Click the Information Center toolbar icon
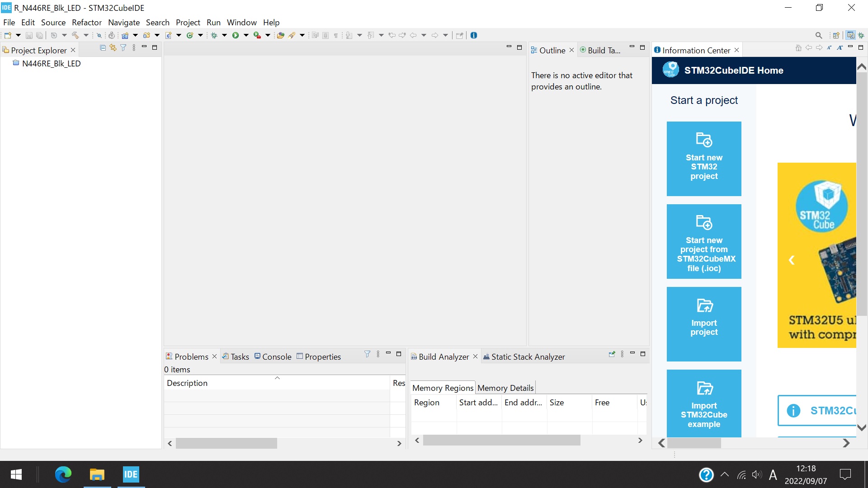Image resolution: width=868 pixels, height=488 pixels. [474, 35]
